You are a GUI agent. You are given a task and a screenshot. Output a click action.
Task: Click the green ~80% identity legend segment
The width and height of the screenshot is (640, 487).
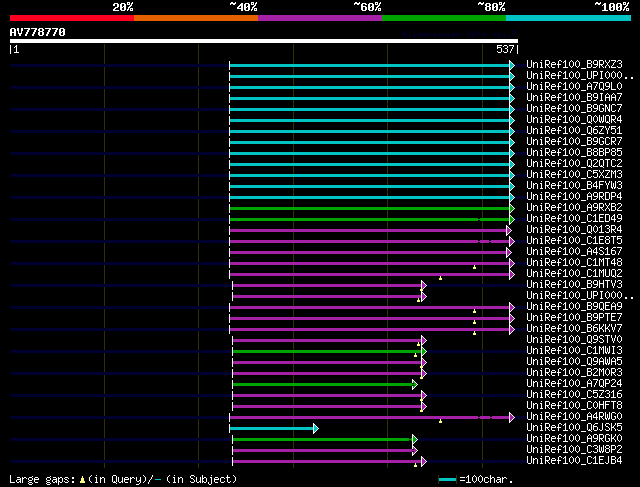click(444, 18)
